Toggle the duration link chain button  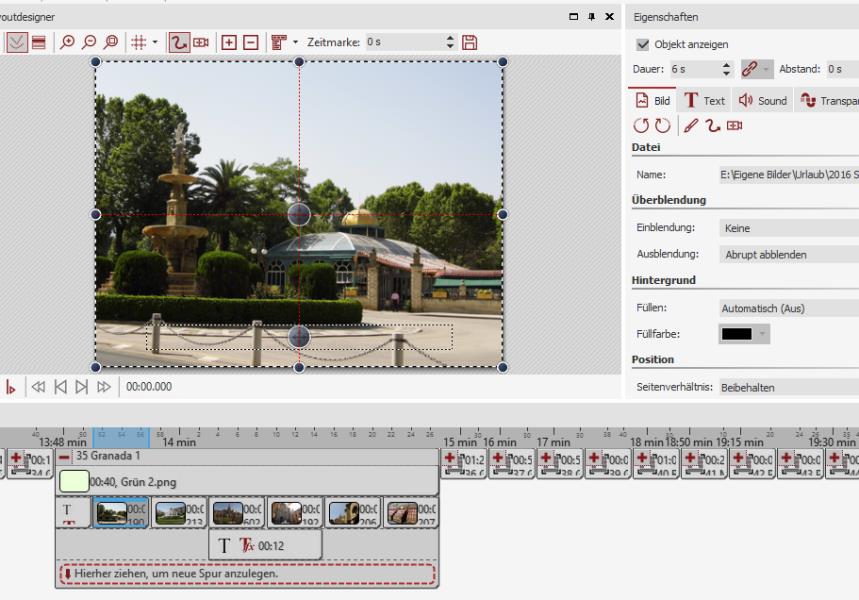click(750, 69)
